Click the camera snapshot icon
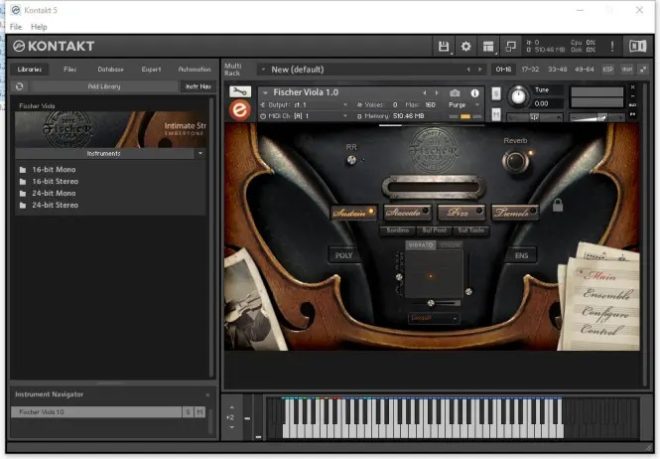The width and height of the screenshot is (660, 459). (x=455, y=93)
